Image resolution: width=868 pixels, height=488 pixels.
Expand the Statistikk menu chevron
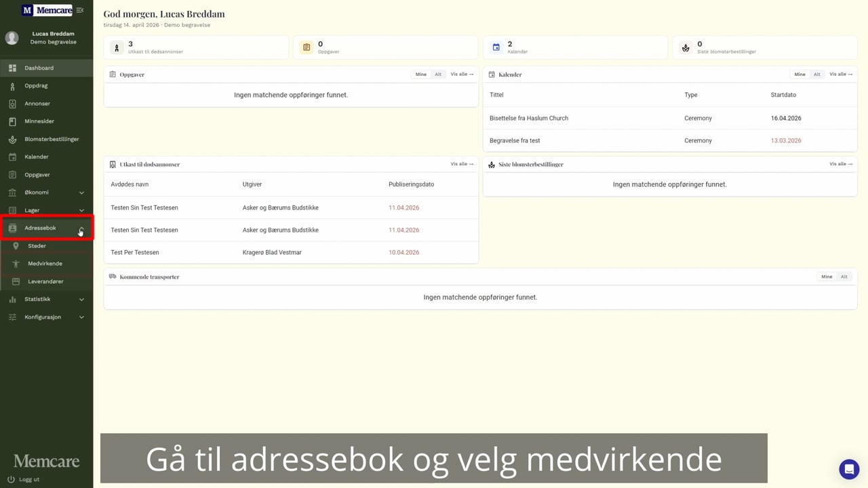click(81, 299)
